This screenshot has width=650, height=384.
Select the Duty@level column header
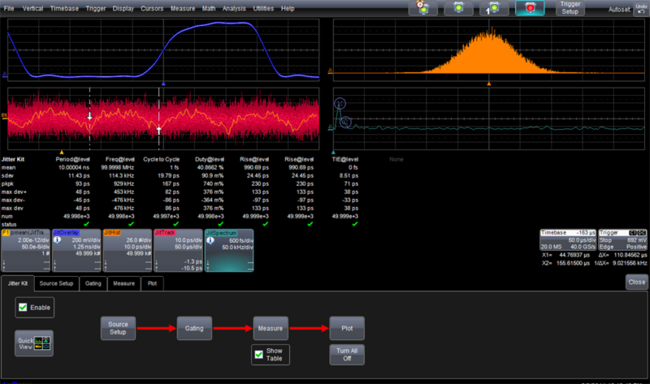point(209,159)
